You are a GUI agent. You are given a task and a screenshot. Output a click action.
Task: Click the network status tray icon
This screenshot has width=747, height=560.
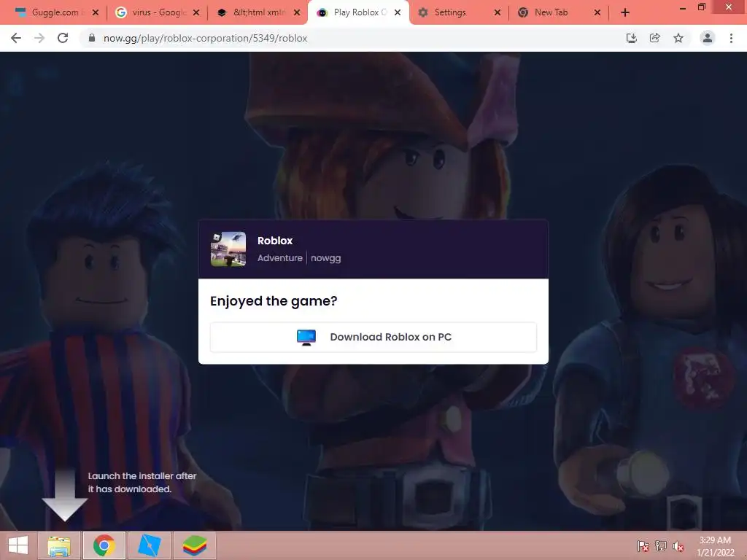tap(661, 545)
